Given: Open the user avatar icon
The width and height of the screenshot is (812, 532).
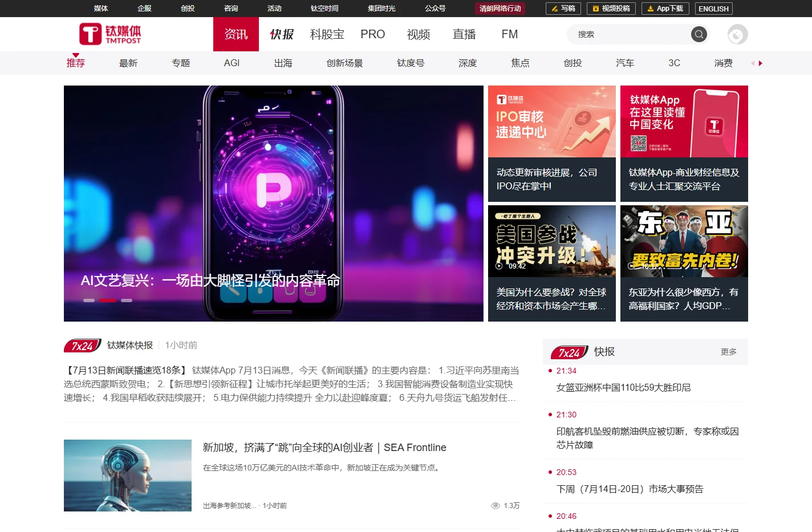Looking at the screenshot, I should point(737,35).
